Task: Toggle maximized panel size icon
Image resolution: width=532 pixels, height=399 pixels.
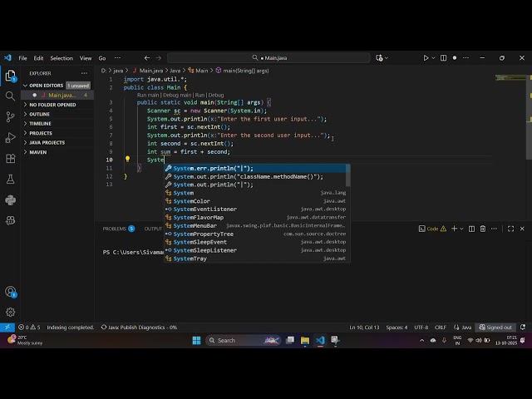Action: coord(510,229)
